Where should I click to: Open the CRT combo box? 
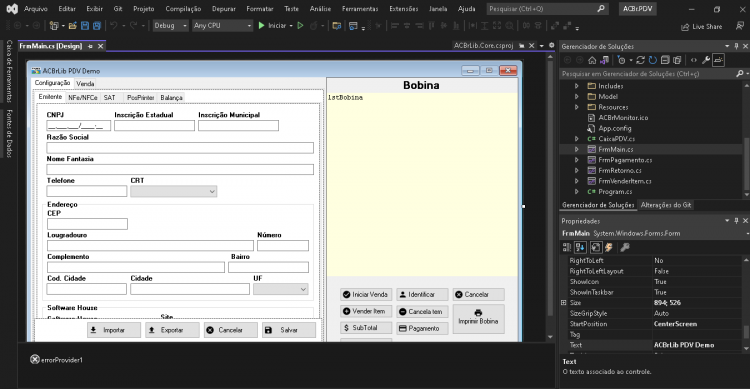tap(174, 191)
